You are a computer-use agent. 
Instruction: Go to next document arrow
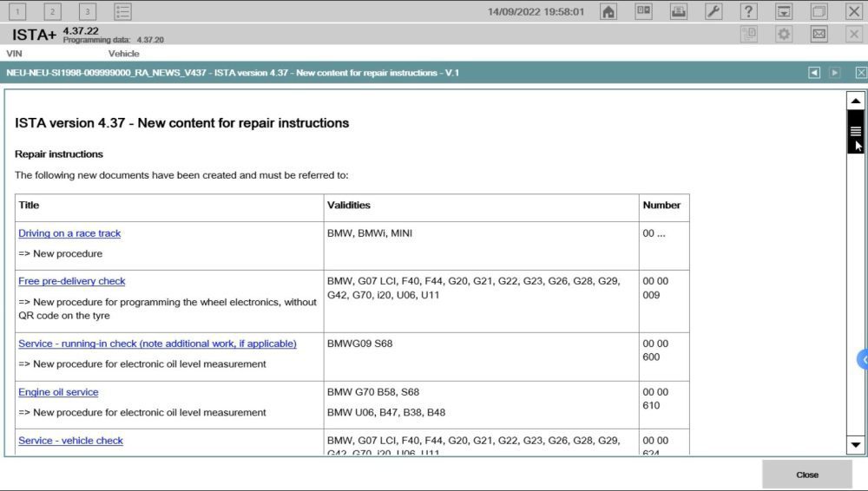(835, 73)
